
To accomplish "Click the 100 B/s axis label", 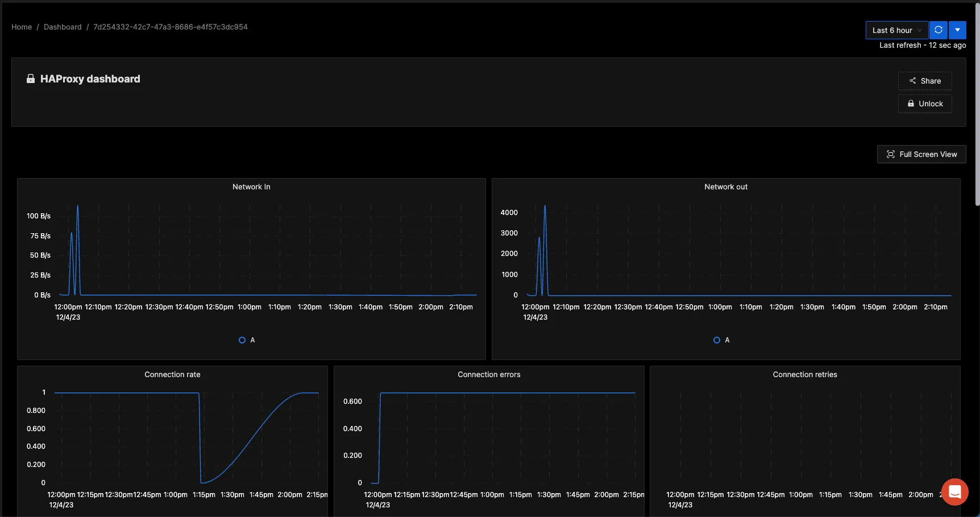I will pyautogui.click(x=39, y=216).
